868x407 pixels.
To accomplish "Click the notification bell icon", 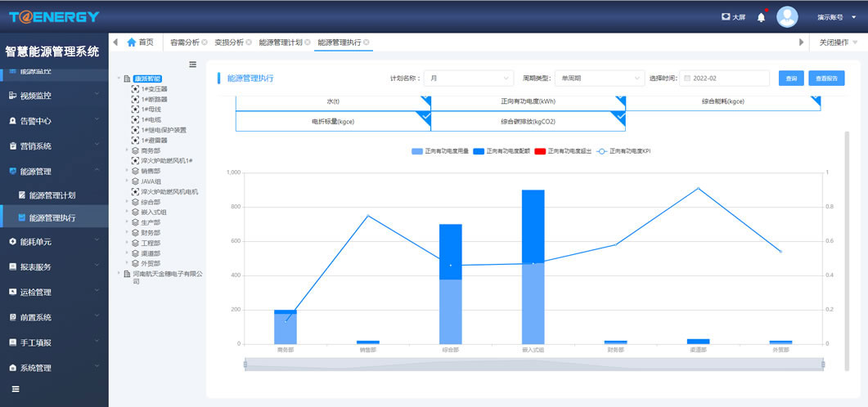I will [761, 17].
